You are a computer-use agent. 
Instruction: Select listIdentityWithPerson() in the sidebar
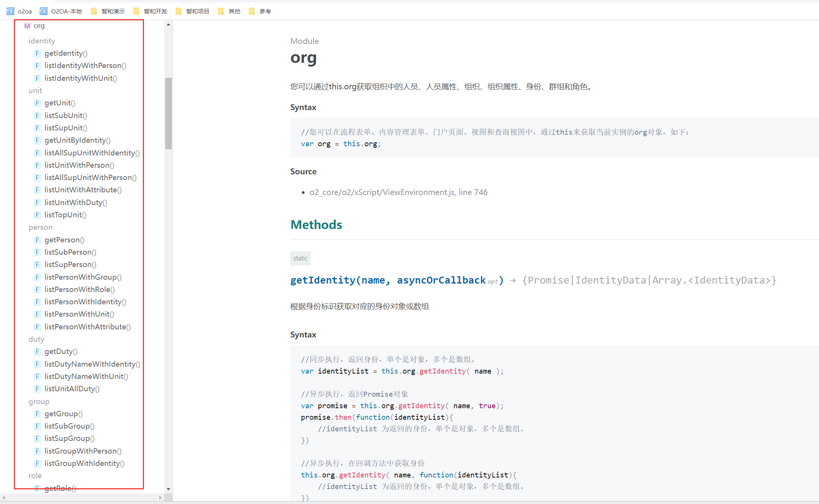tap(85, 65)
